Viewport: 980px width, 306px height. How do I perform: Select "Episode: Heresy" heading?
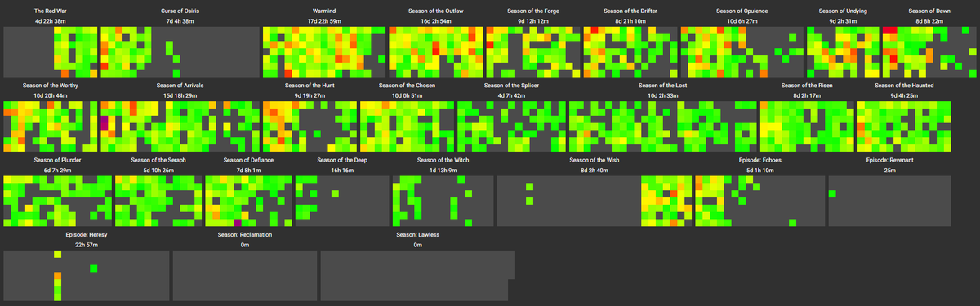(x=86, y=235)
